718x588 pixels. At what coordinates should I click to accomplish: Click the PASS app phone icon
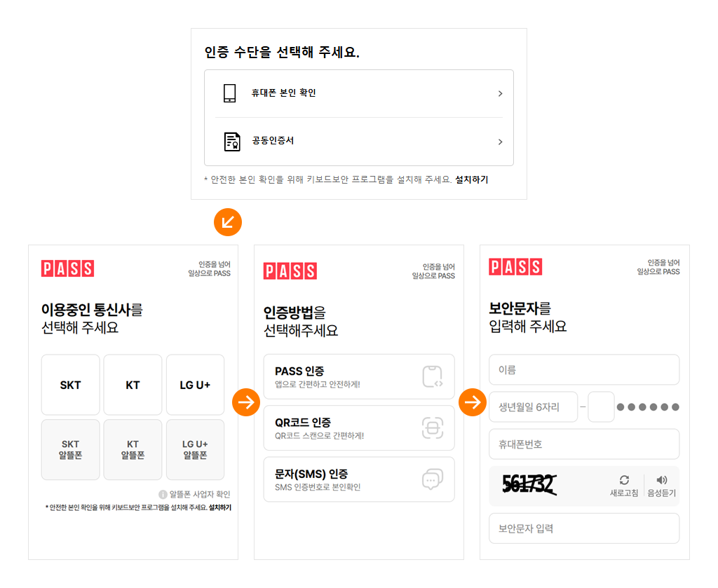click(x=432, y=376)
